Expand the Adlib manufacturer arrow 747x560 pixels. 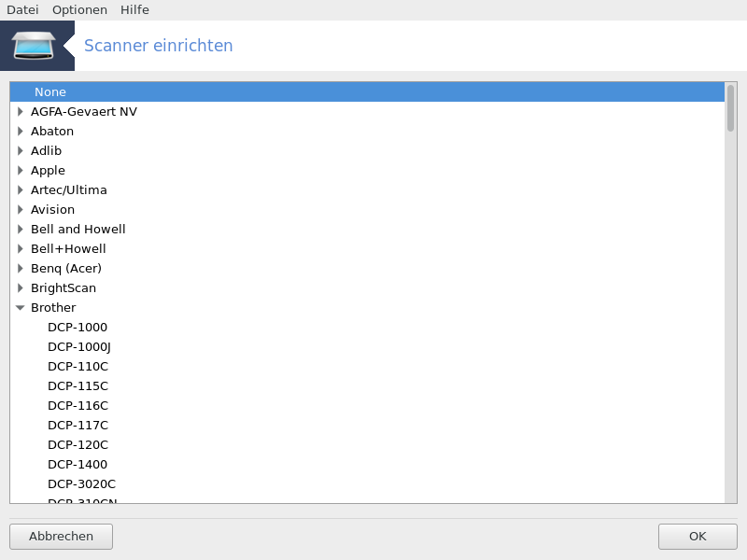click(x=20, y=150)
